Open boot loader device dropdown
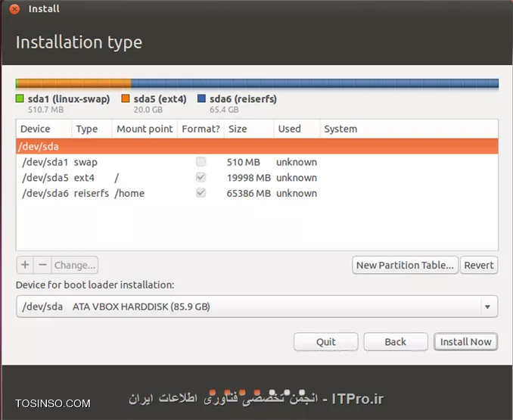Image resolution: width=513 pixels, height=420 pixels. [487, 306]
